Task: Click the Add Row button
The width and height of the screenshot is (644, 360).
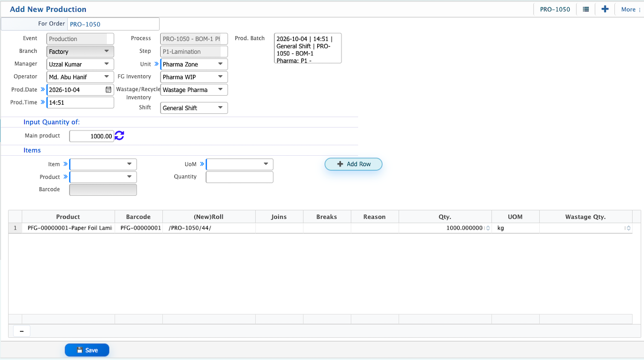Action: coord(353,164)
